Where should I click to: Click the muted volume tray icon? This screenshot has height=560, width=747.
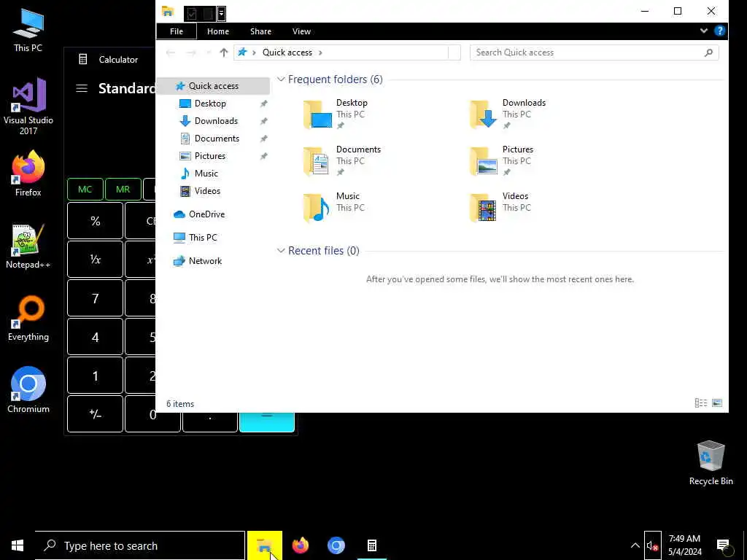(652, 545)
